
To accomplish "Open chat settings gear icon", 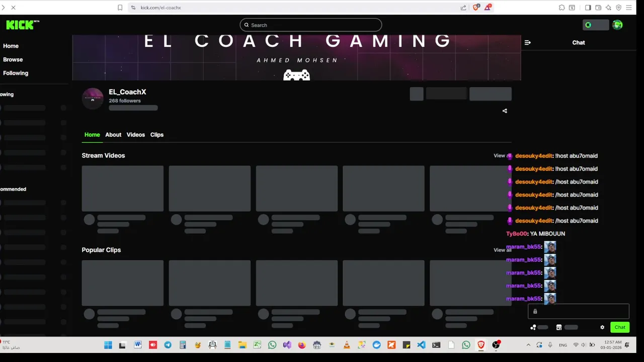I will point(602,327).
